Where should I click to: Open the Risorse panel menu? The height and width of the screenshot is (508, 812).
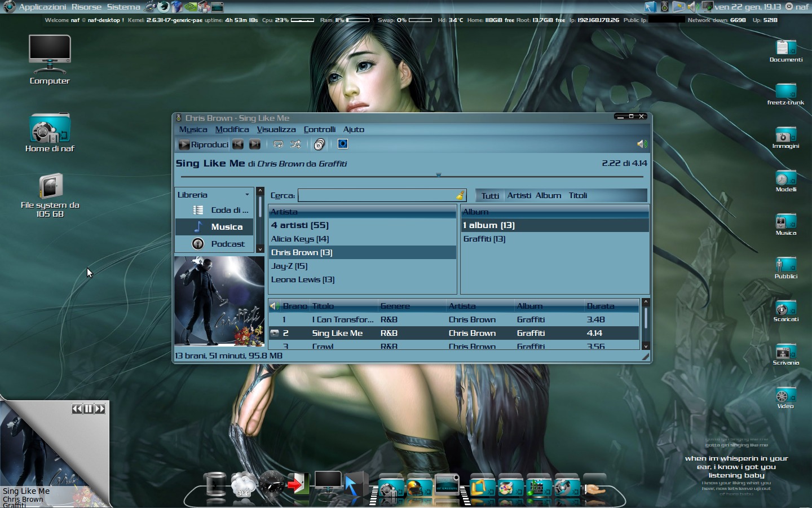(86, 7)
